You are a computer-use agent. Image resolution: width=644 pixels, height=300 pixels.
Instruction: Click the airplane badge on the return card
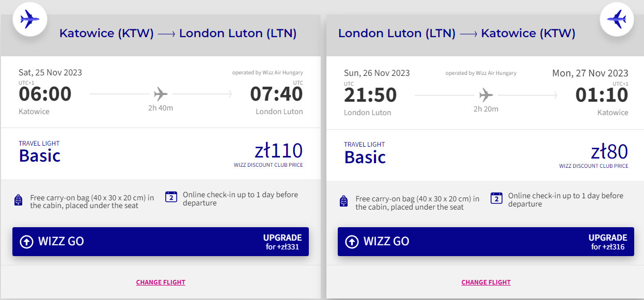pyautogui.click(x=617, y=19)
